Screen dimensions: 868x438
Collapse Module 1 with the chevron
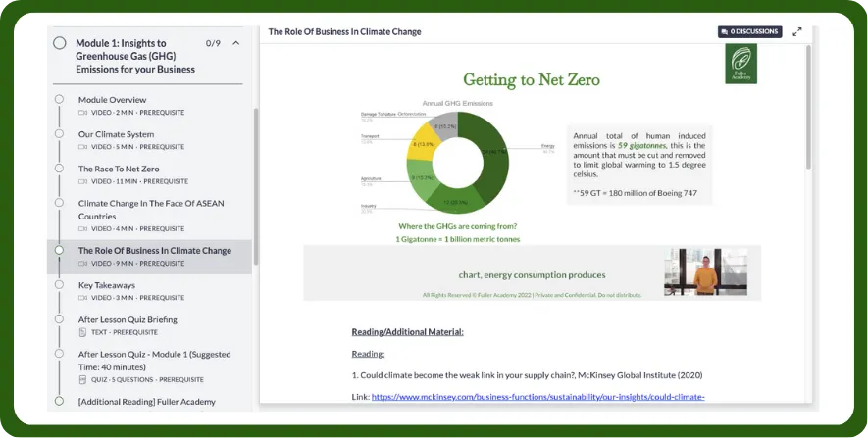236,43
